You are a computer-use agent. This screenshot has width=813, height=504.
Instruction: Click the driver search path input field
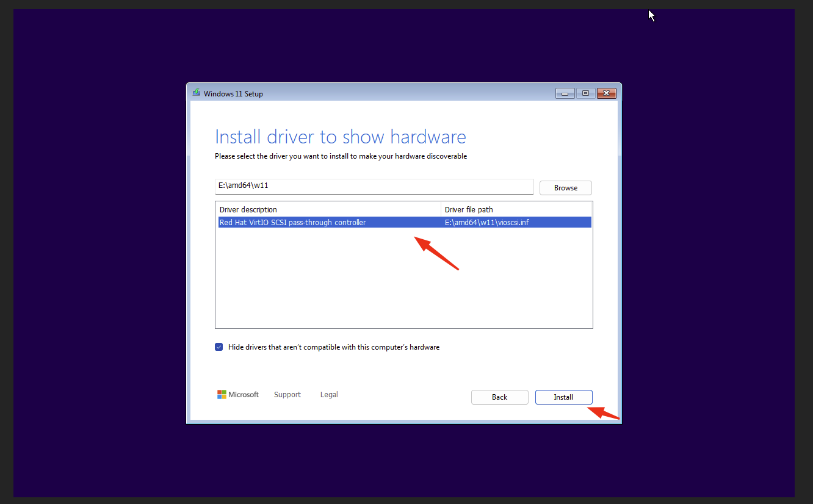(x=374, y=186)
